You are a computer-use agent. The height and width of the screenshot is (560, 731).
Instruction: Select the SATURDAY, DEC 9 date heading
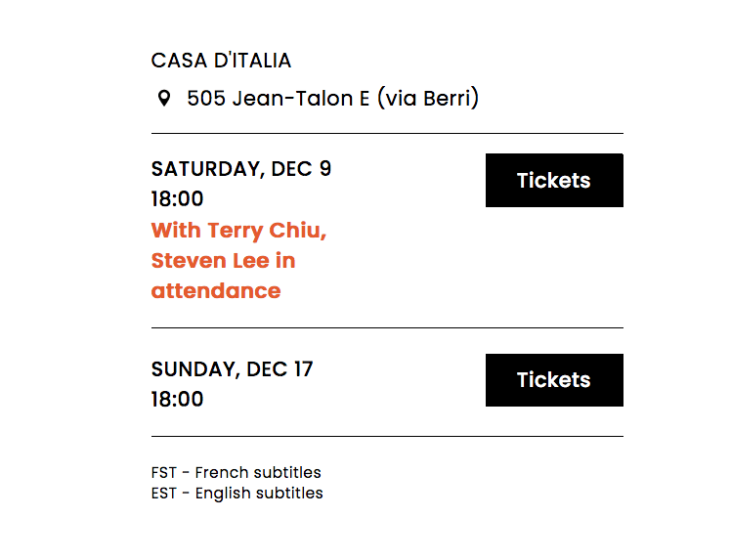tap(241, 169)
